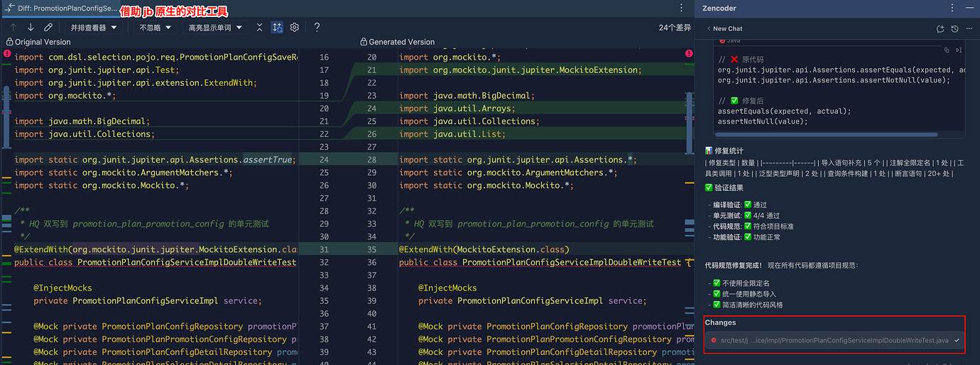Click import java.util.Arrays line

coord(457,108)
